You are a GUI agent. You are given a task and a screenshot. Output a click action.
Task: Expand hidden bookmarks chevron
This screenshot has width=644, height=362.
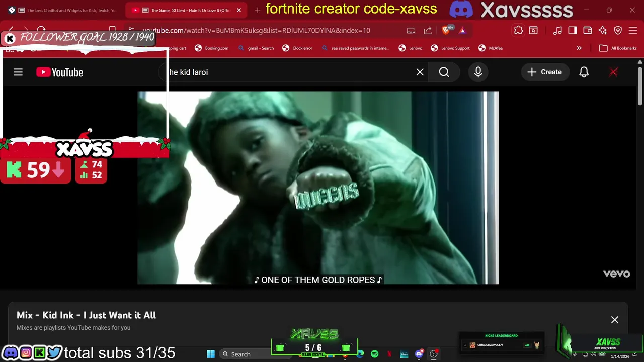[x=579, y=48]
